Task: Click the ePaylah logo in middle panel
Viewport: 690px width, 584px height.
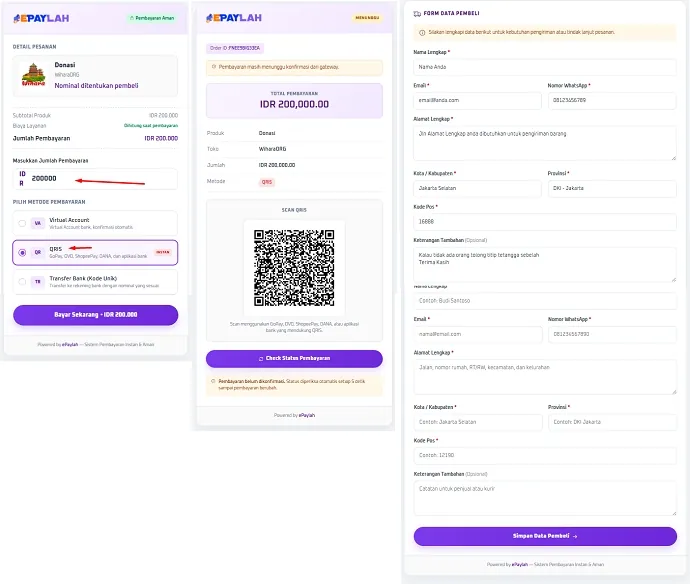Action: point(234,18)
